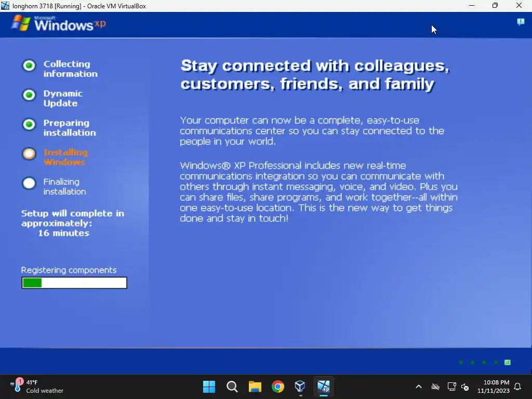Image resolution: width=532 pixels, height=399 pixels.
Task: Click the Dynamic Update step indicator
Action: tap(29, 95)
